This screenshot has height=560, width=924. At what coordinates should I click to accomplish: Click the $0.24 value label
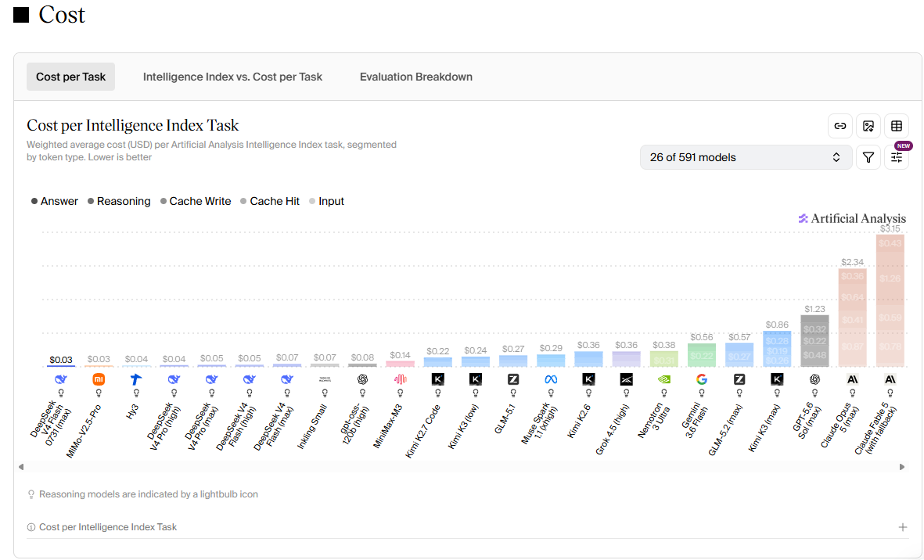pyautogui.click(x=476, y=350)
